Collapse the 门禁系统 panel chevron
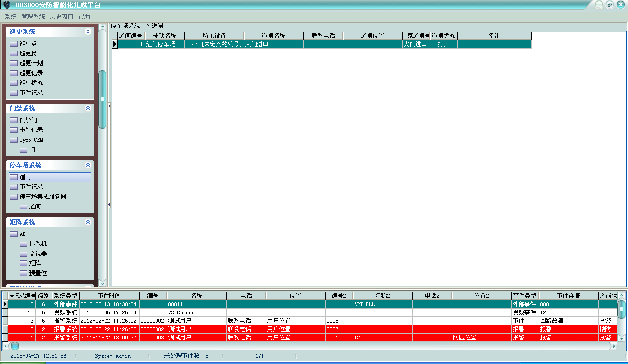This screenshot has width=628, height=364. point(88,108)
